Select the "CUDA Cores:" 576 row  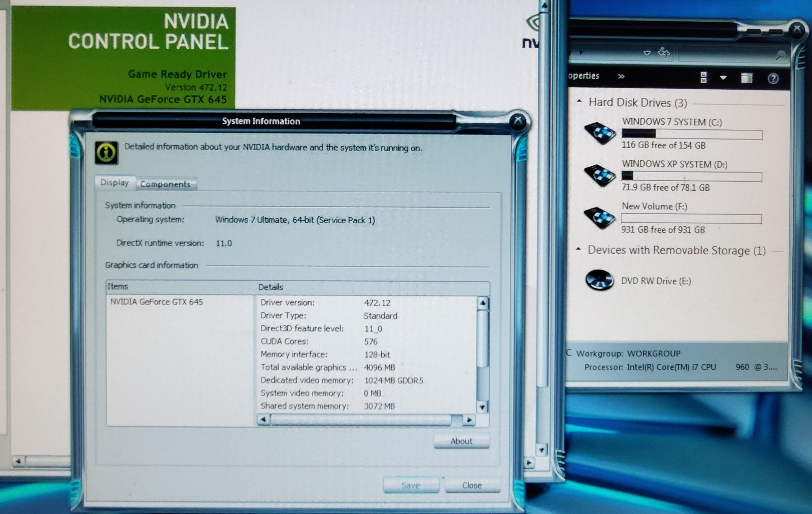coord(319,341)
